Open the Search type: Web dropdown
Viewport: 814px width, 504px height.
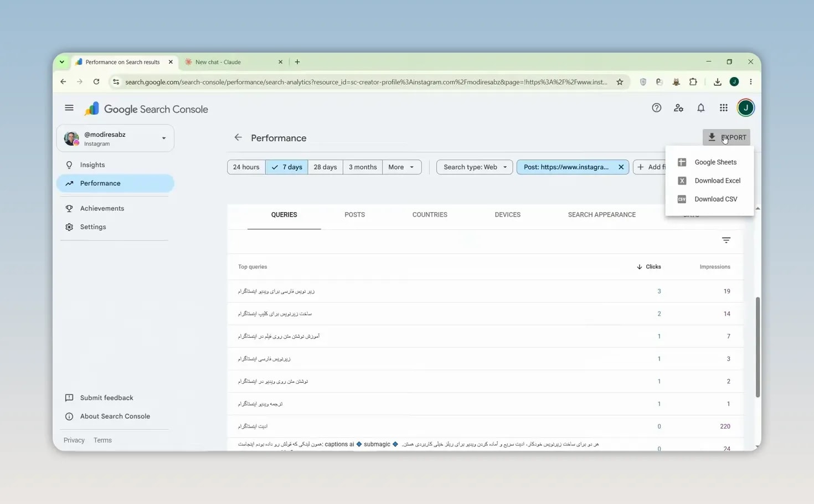475,167
